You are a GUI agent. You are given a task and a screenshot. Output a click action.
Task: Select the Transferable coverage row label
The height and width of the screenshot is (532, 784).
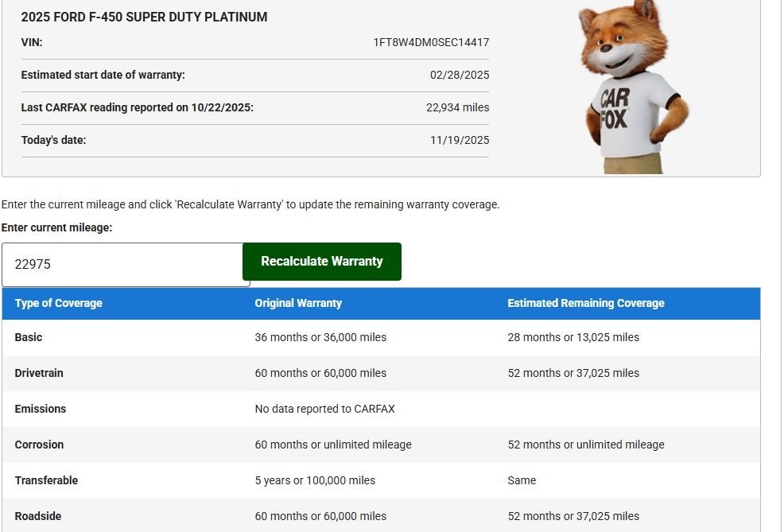click(x=46, y=480)
